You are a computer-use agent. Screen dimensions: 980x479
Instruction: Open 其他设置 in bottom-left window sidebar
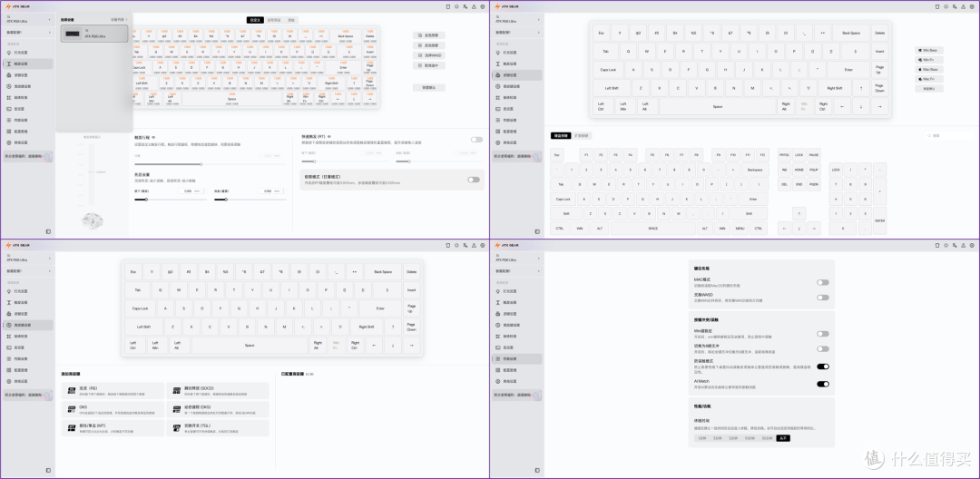tap(27, 381)
